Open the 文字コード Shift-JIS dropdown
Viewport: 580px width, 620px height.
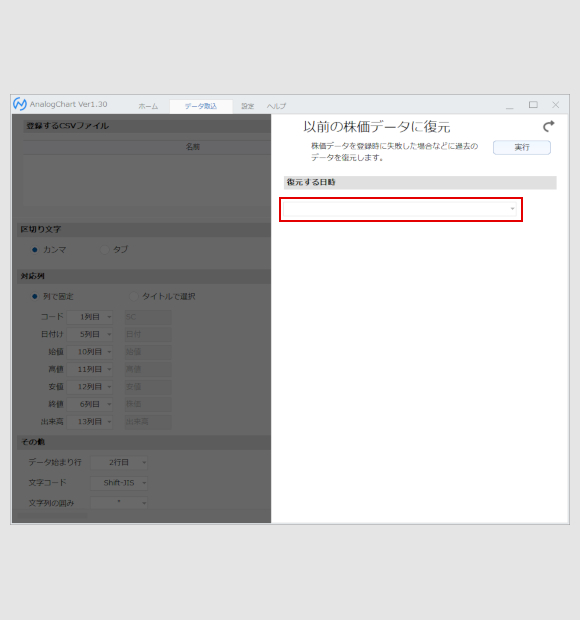(x=119, y=483)
